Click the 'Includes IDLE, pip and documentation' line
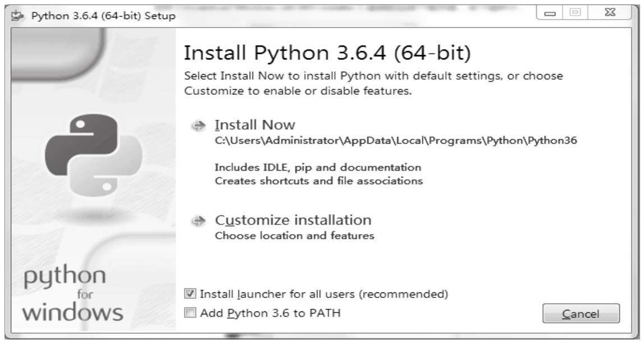 318,167
